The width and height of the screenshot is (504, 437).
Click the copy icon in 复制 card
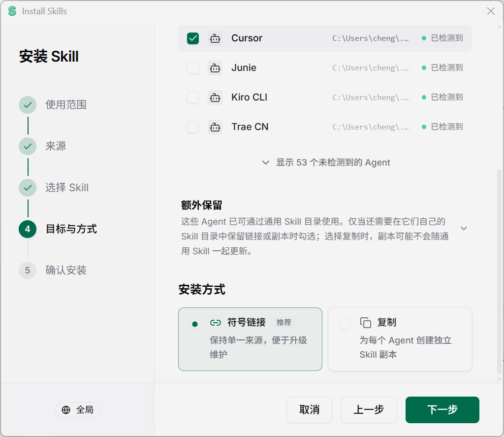pyautogui.click(x=366, y=322)
